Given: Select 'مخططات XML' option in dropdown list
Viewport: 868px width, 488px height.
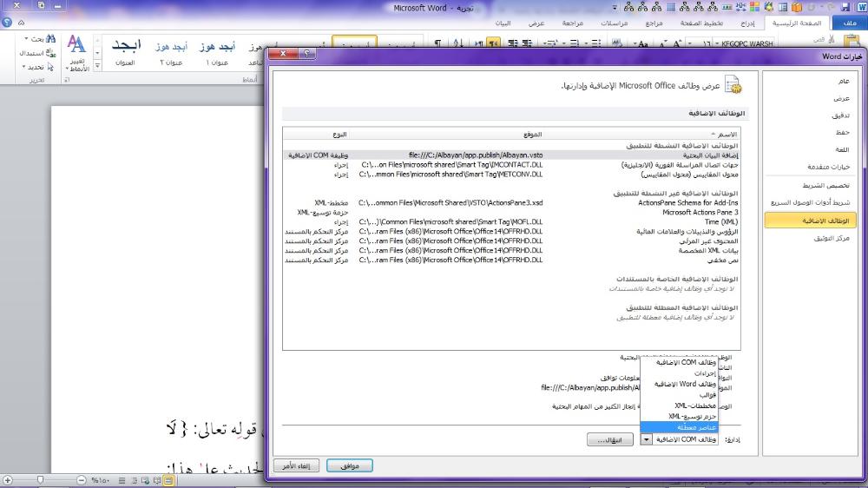Looking at the screenshot, I should point(680,406).
